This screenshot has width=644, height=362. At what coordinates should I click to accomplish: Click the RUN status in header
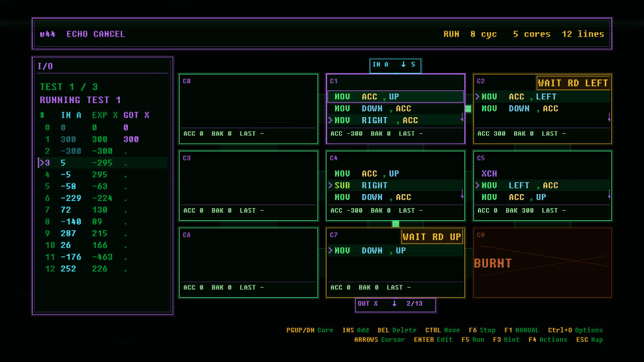pyautogui.click(x=451, y=34)
